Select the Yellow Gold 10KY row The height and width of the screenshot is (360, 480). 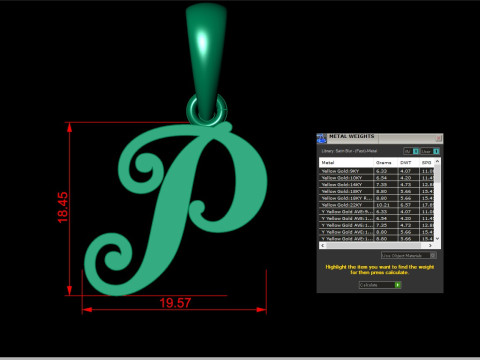(377, 178)
